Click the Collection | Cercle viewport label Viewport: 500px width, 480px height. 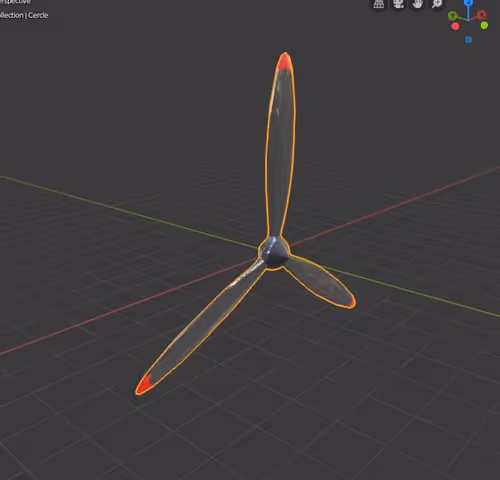(x=24, y=15)
